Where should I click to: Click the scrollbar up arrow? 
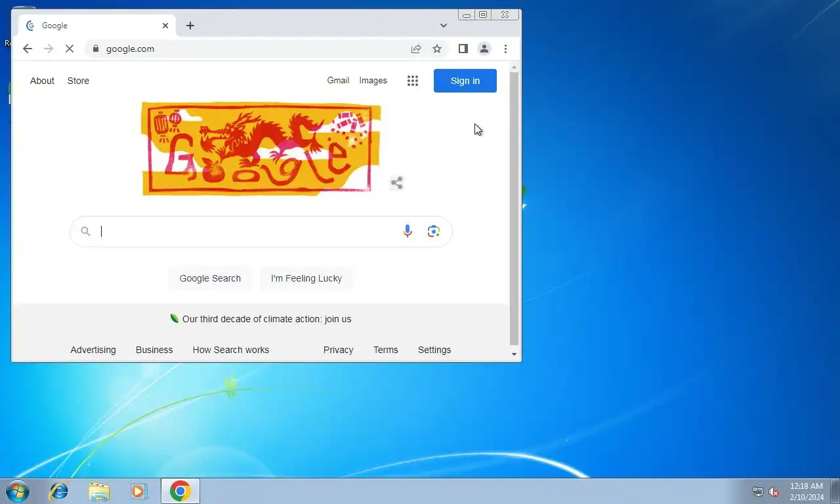pos(514,67)
